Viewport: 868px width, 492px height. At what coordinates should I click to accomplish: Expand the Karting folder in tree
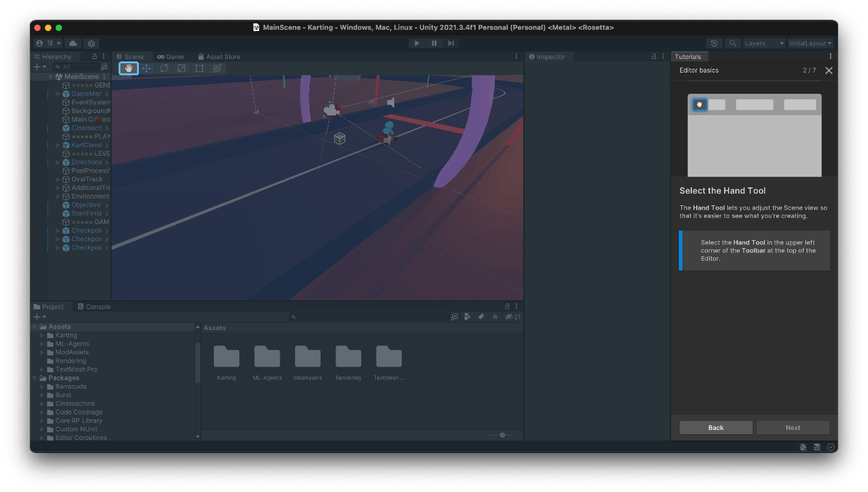pos(43,336)
